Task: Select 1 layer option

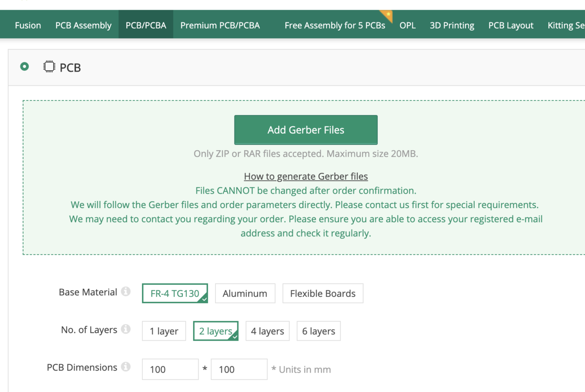Action: (164, 331)
